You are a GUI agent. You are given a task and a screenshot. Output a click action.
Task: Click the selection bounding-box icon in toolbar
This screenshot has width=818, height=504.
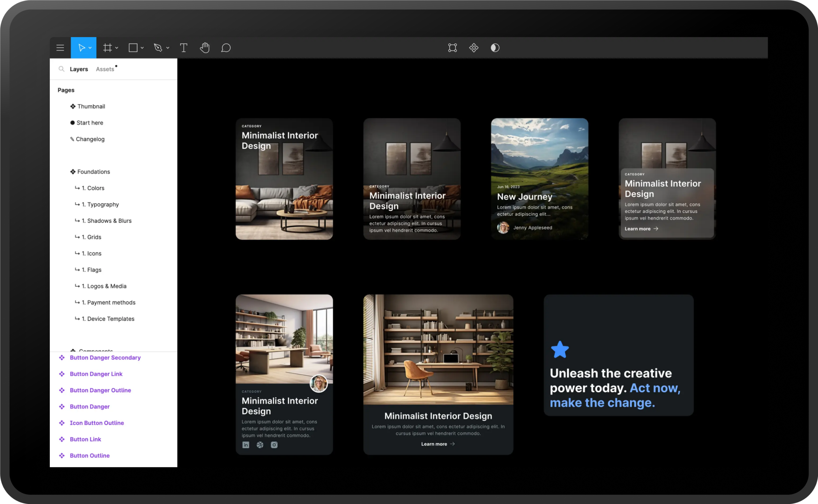pos(452,47)
